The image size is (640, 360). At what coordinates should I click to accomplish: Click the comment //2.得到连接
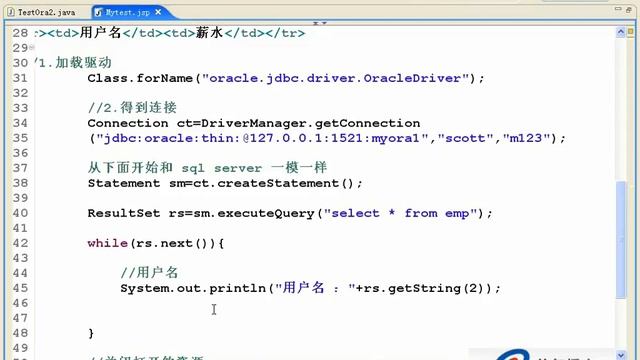132,108
